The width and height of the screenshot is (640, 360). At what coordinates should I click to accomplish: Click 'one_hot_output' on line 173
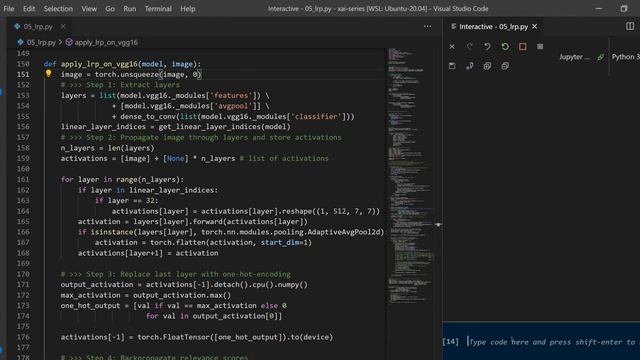click(x=90, y=306)
